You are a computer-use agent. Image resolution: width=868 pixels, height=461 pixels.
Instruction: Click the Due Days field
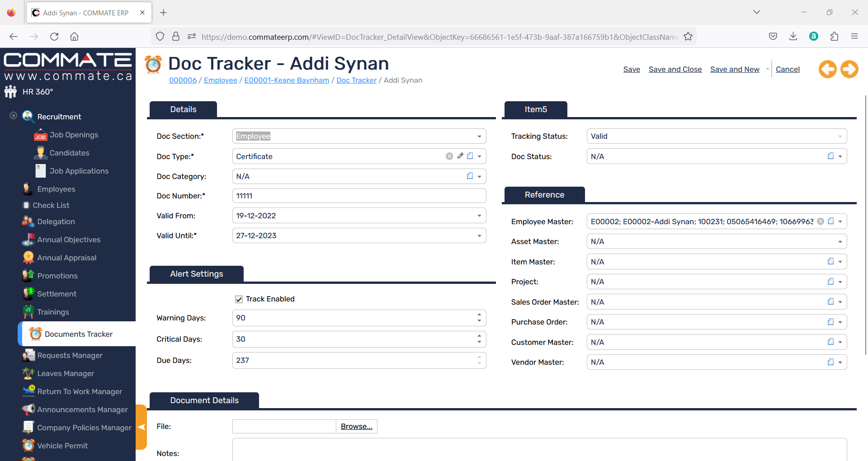pos(359,360)
